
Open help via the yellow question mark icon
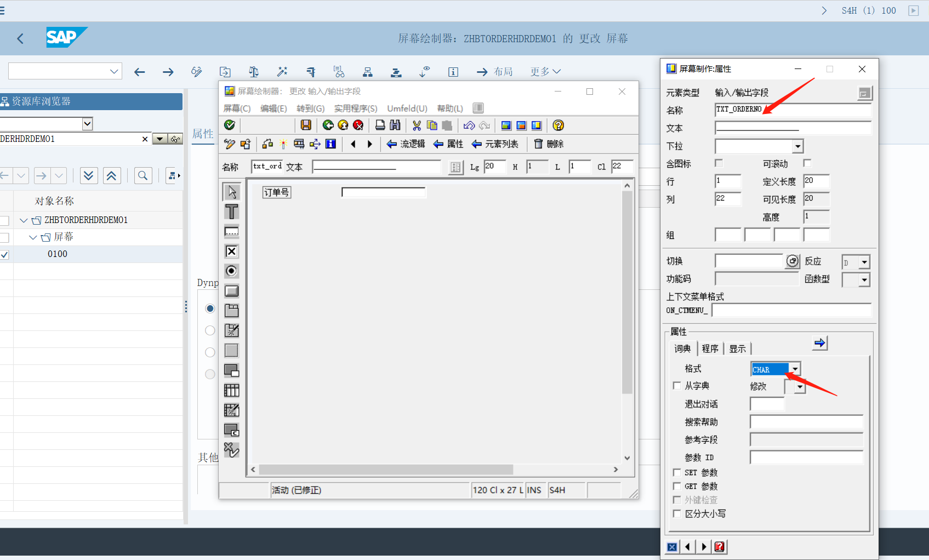pyautogui.click(x=558, y=125)
